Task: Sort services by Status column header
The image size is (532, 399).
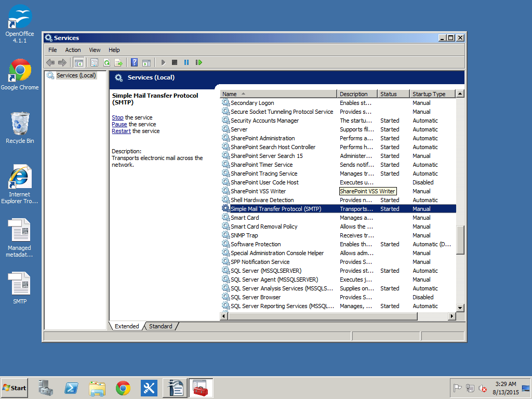Action: coord(389,94)
